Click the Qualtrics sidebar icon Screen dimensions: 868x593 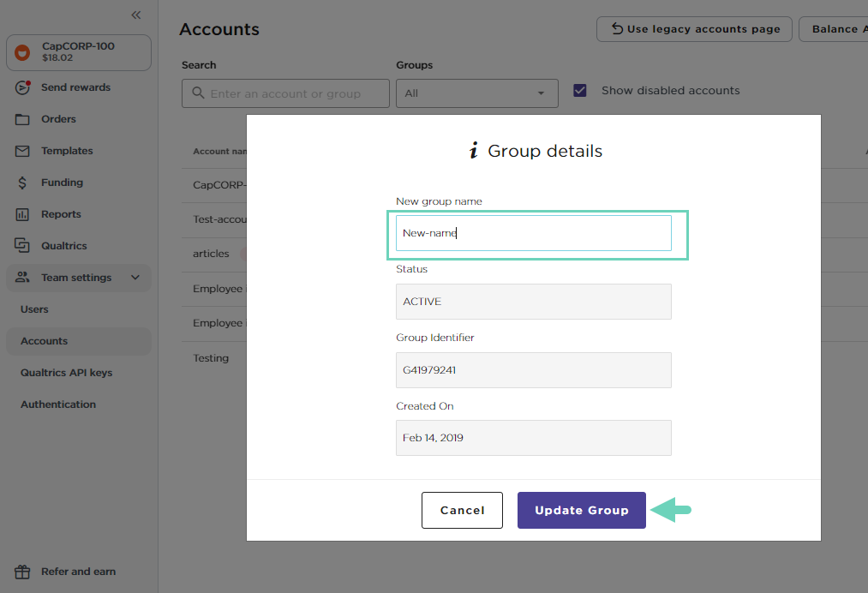[x=23, y=246]
